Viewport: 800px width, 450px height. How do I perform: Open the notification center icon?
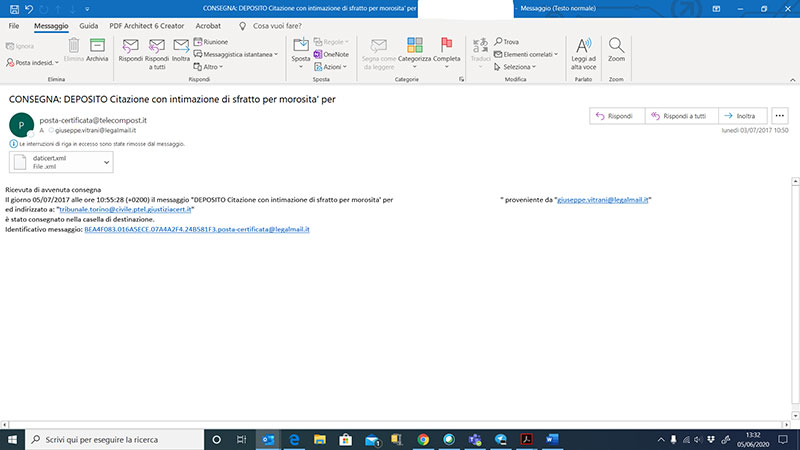click(x=783, y=439)
